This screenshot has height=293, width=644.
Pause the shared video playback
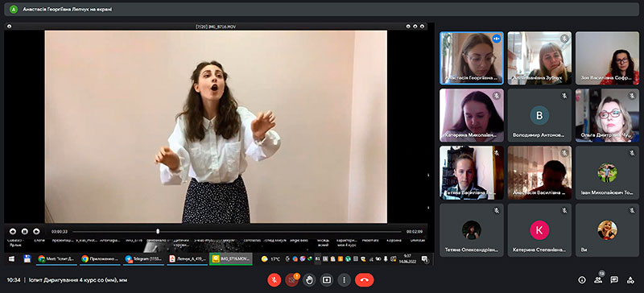[25, 231]
